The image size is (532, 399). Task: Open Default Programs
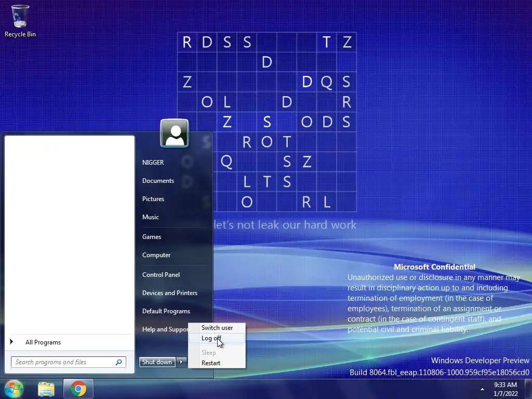[x=166, y=311]
